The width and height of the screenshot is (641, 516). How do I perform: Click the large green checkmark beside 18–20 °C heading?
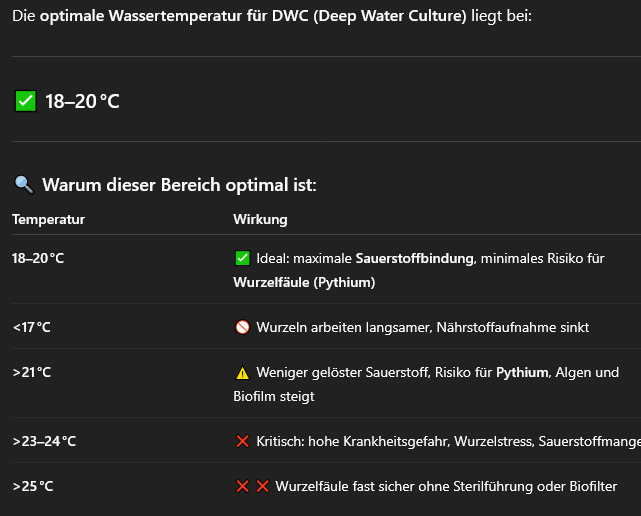(26, 101)
